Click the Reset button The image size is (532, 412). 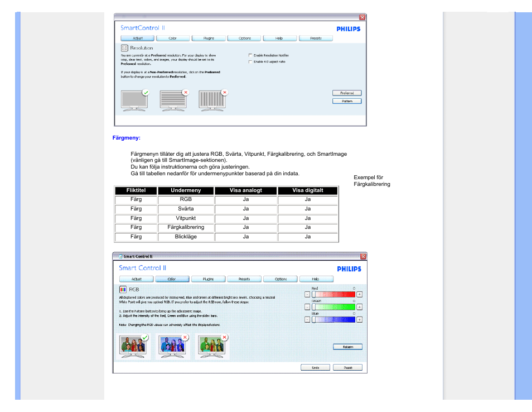(x=348, y=367)
